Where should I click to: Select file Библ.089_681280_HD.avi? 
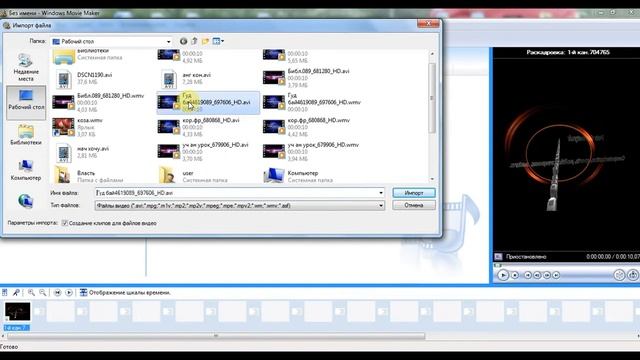pos(307,78)
